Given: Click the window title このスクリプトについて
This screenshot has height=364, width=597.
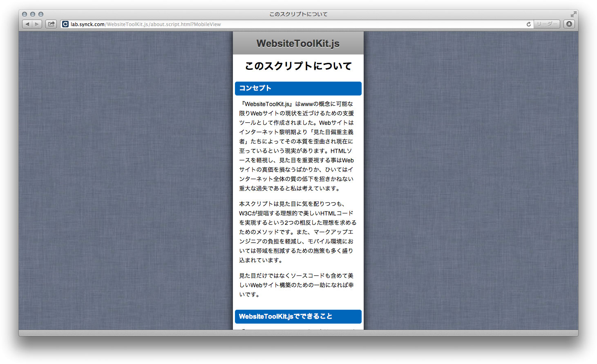Looking at the screenshot, I should click(x=298, y=14).
